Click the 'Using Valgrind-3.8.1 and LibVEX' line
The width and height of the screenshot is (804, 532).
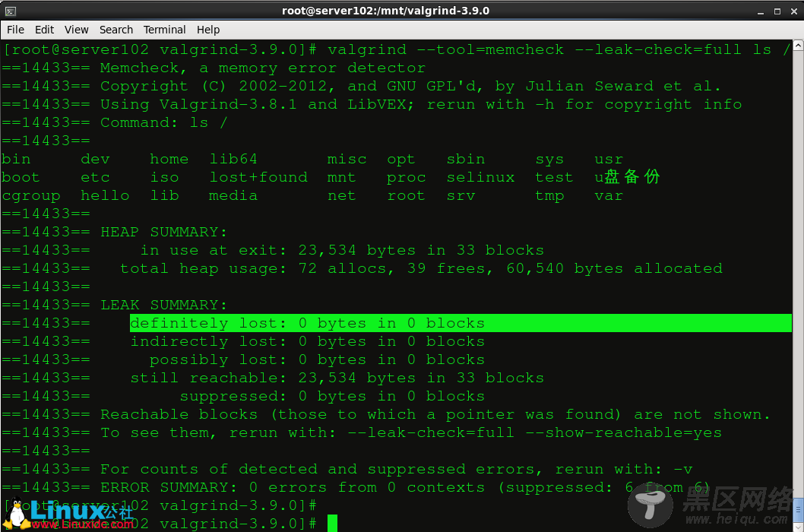(x=421, y=104)
